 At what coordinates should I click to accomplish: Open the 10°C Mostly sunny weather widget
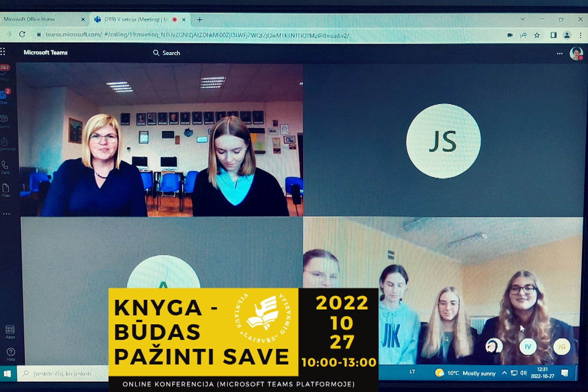click(465, 373)
